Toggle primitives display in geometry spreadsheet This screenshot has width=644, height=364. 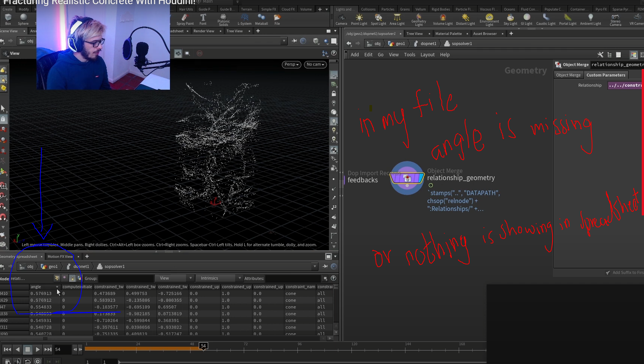72,278
